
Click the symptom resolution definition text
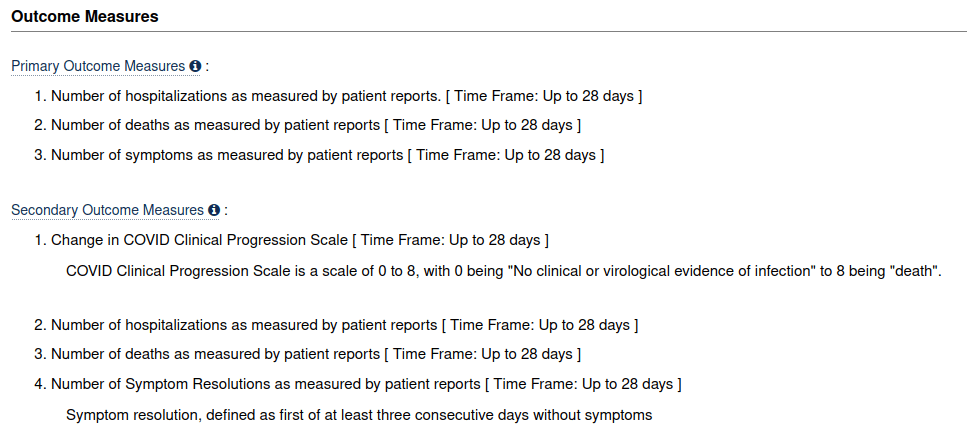(x=359, y=415)
